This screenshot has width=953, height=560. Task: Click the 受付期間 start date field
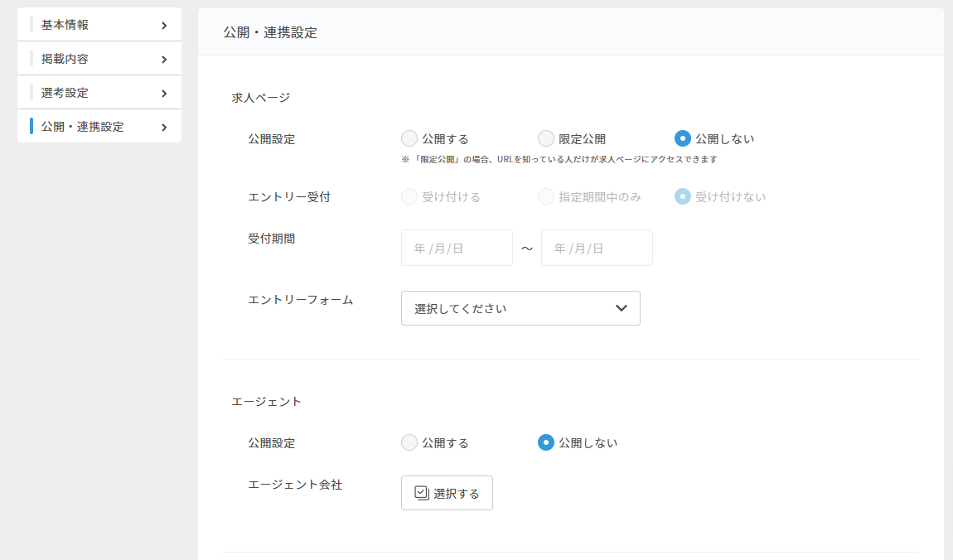tap(457, 248)
